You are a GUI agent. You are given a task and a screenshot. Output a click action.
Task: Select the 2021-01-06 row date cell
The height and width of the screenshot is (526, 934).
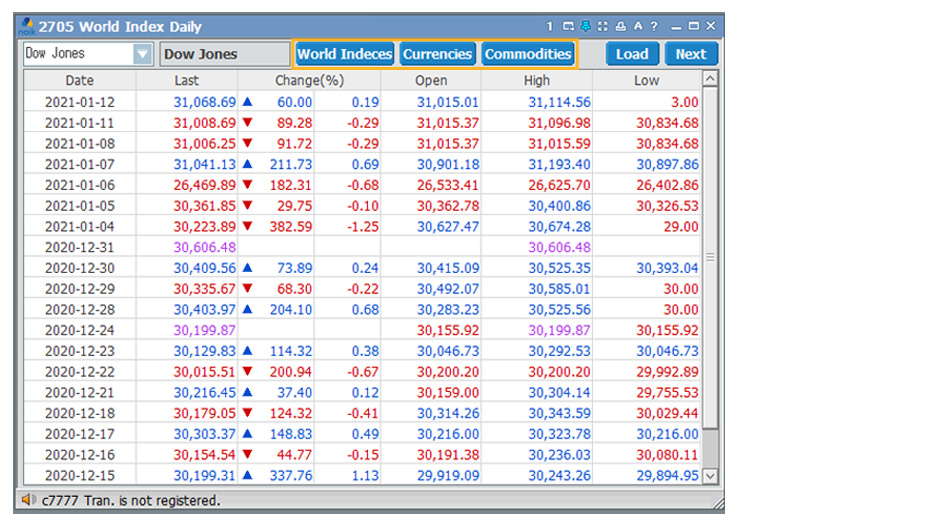pyautogui.click(x=80, y=184)
